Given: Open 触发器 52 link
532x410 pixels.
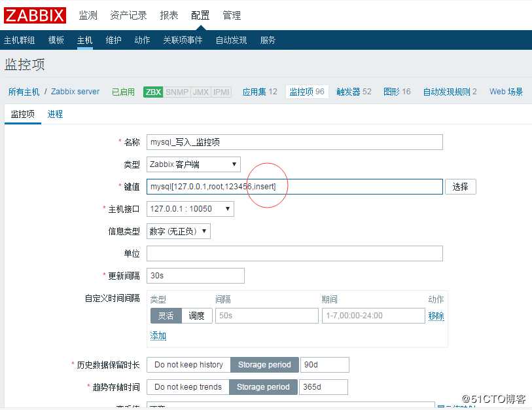Looking at the screenshot, I should (354, 92).
